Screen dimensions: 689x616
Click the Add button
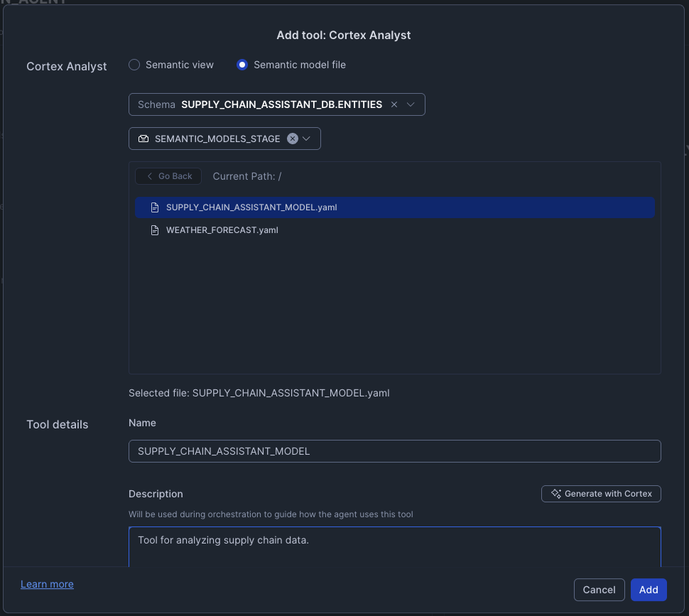[648, 589]
